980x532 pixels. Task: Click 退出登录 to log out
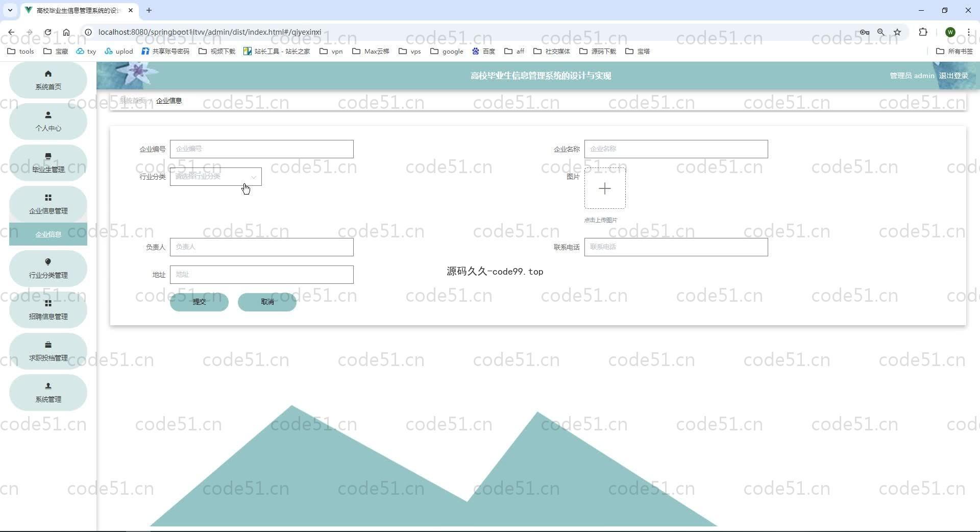[953, 76]
